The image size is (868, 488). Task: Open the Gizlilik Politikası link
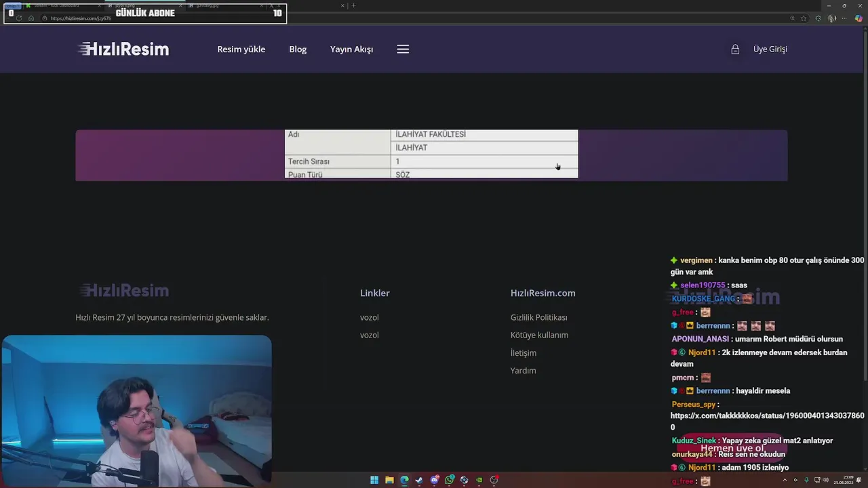538,317
